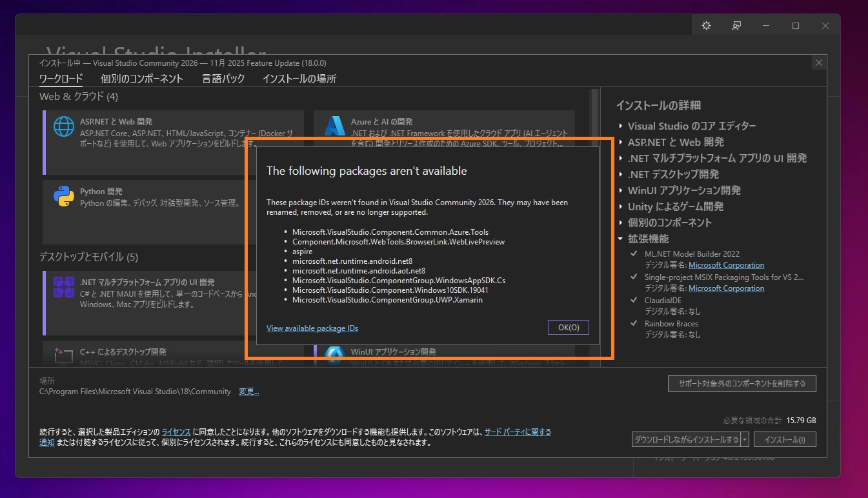The width and height of the screenshot is (868, 498).
Task: Open the installer settings gear icon
Action: 705,25
